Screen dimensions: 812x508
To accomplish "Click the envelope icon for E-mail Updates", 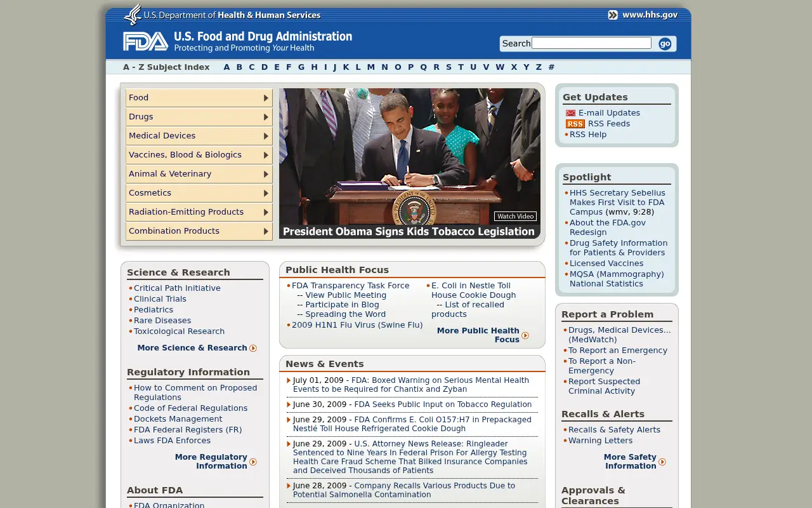I will click(x=571, y=113).
